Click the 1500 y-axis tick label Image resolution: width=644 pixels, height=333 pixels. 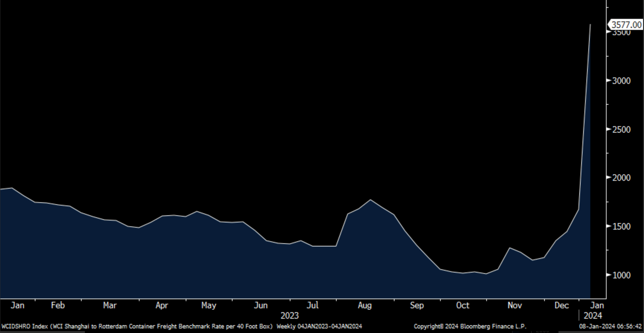[621, 227]
